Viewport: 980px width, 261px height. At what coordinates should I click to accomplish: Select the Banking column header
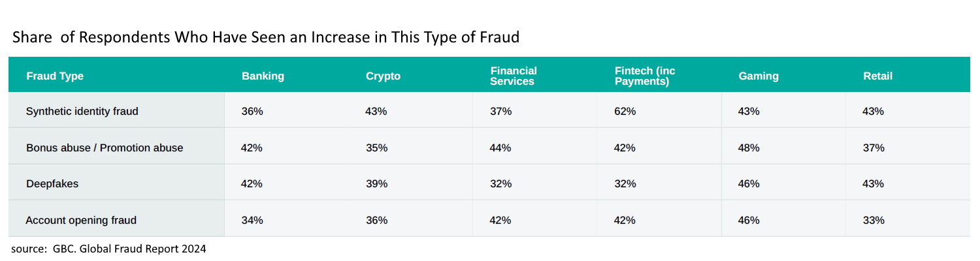(x=263, y=76)
